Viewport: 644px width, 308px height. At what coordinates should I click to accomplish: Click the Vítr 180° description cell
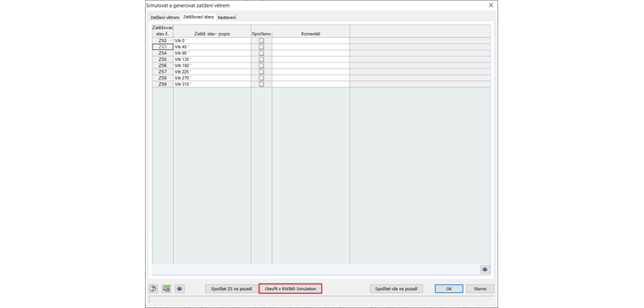coord(212,65)
